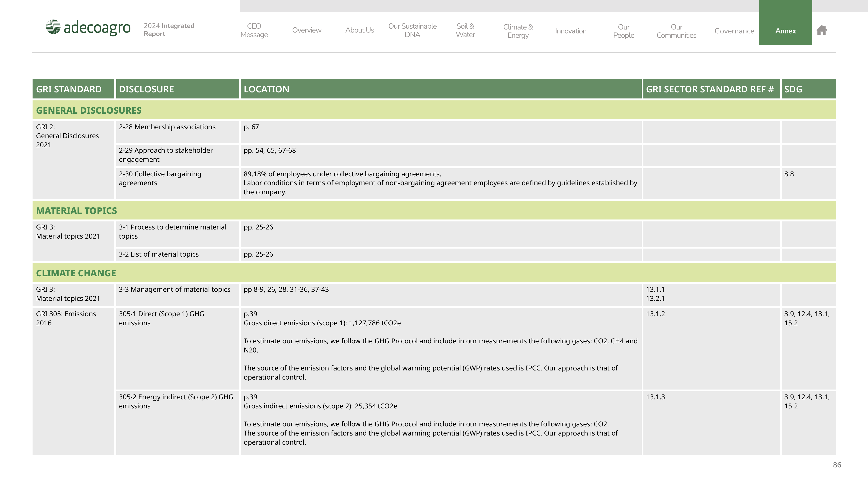
Task: Click '2-28 Membership associations' cell
Action: click(x=178, y=132)
